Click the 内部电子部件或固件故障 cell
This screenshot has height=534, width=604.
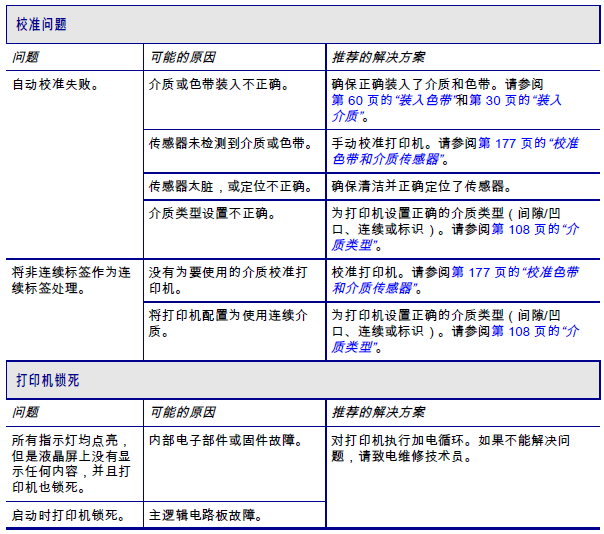tap(235, 464)
